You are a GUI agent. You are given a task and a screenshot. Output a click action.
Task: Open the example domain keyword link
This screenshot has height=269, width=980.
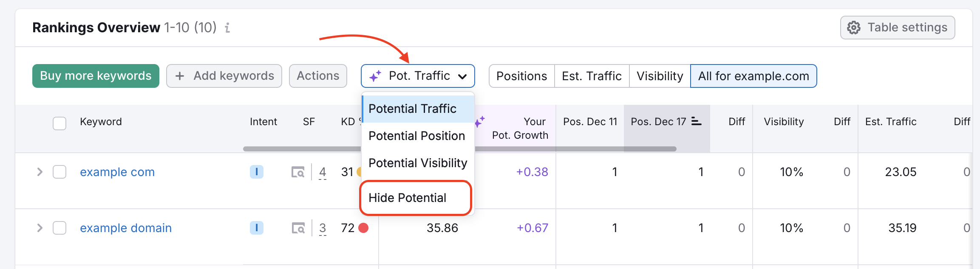tap(125, 228)
